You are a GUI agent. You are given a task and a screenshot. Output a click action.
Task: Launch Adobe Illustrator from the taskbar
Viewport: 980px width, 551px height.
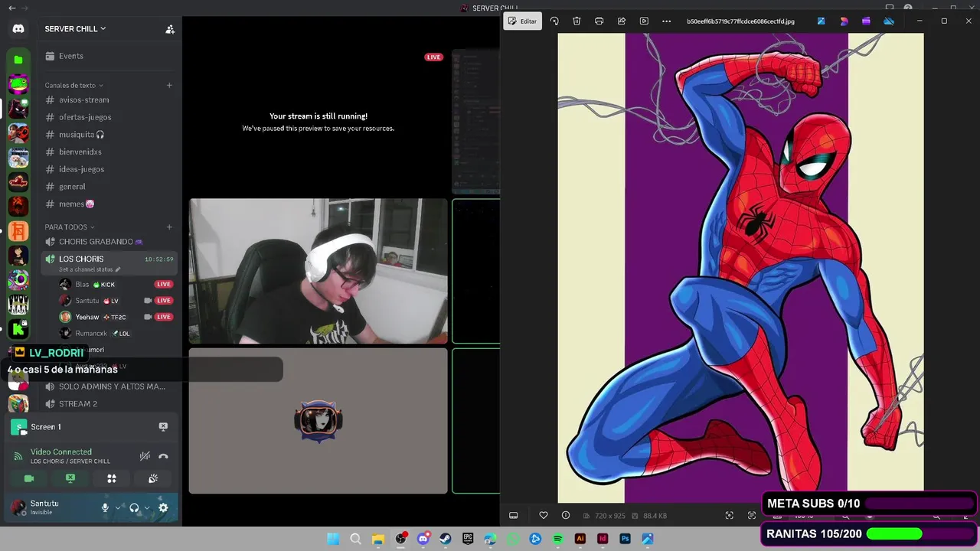tap(580, 539)
